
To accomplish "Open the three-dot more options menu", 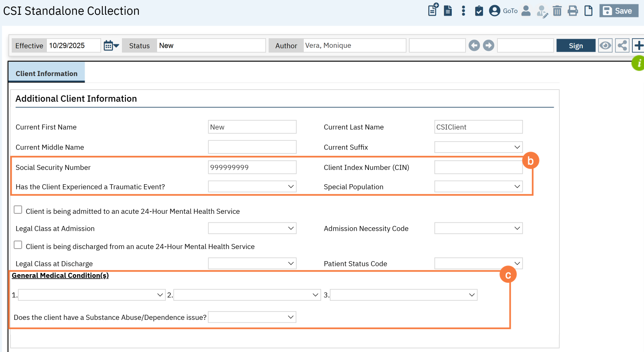I will pyautogui.click(x=463, y=11).
